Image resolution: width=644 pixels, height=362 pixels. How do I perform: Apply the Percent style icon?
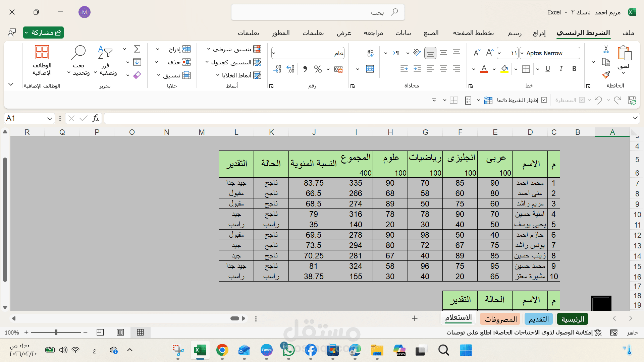point(318,69)
